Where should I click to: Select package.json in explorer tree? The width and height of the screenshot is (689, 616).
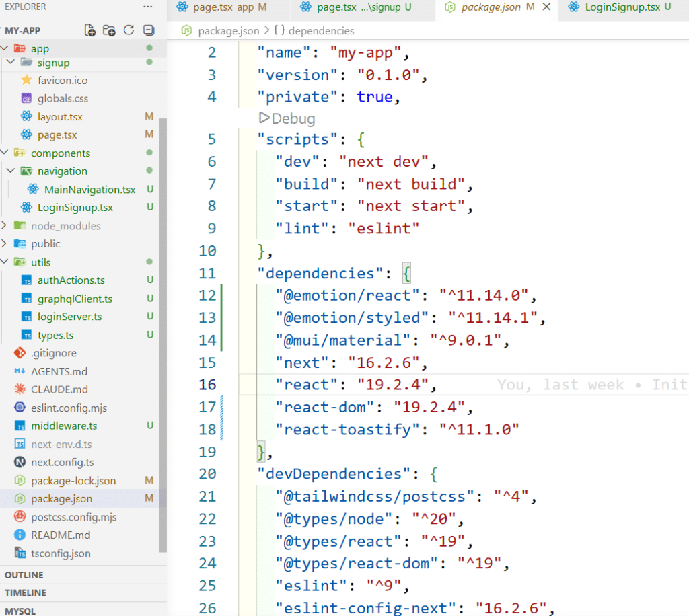point(61,499)
